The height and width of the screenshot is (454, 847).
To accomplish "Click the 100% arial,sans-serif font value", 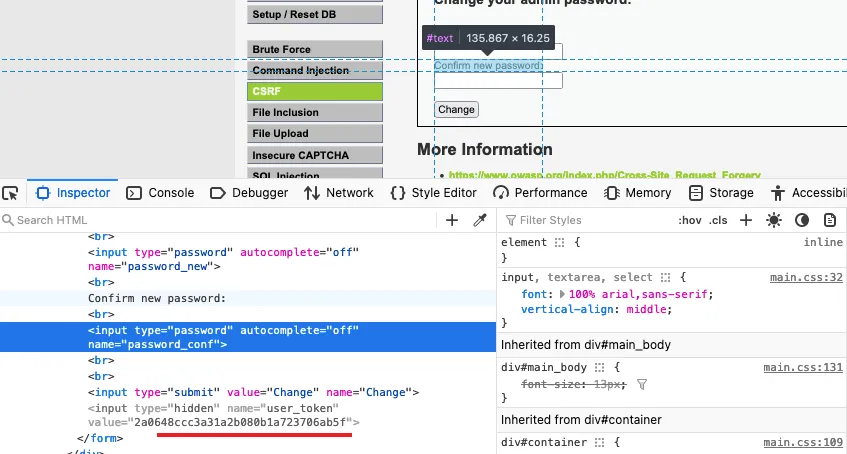I will tap(638, 295).
